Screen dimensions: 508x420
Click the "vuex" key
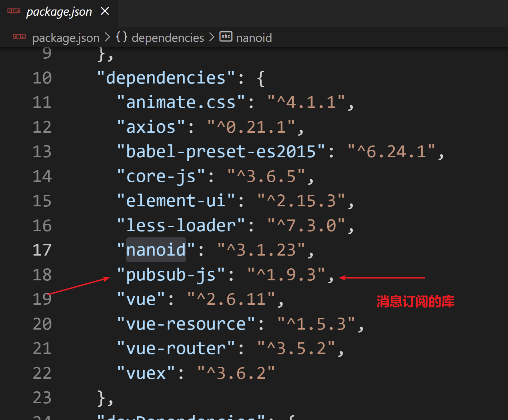coord(146,373)
